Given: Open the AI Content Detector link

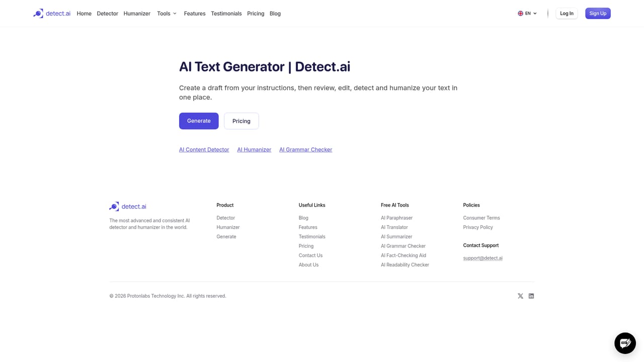Looking at the screenshot, I should (204, 150).
